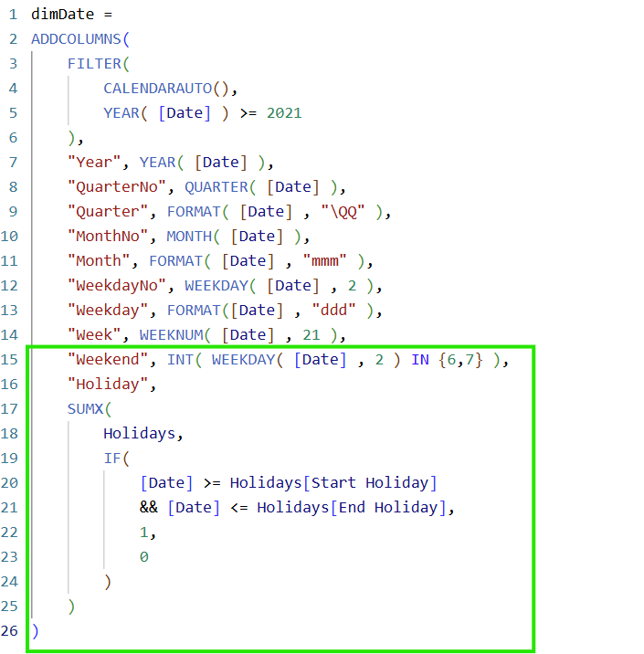Click the {6,7} set literal
Viewport: 644px width, 654px height.
(460, 360)
